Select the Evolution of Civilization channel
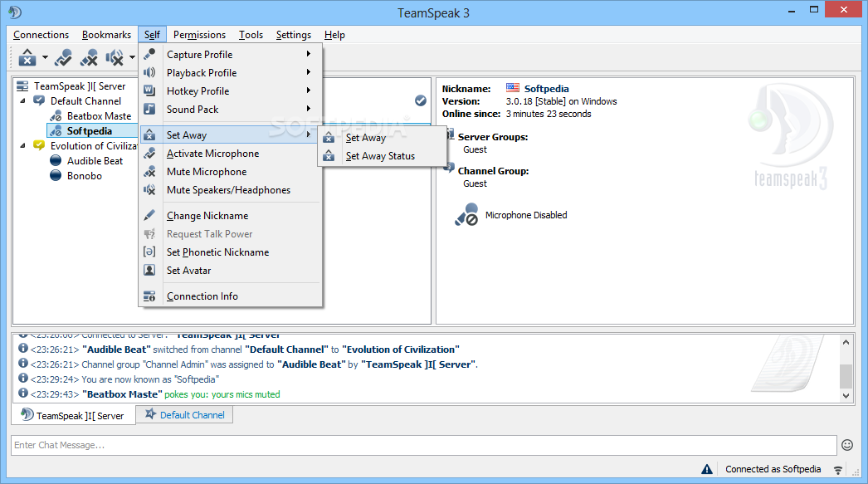This screenshot has width=868, height=484. [x=94, y=145]
